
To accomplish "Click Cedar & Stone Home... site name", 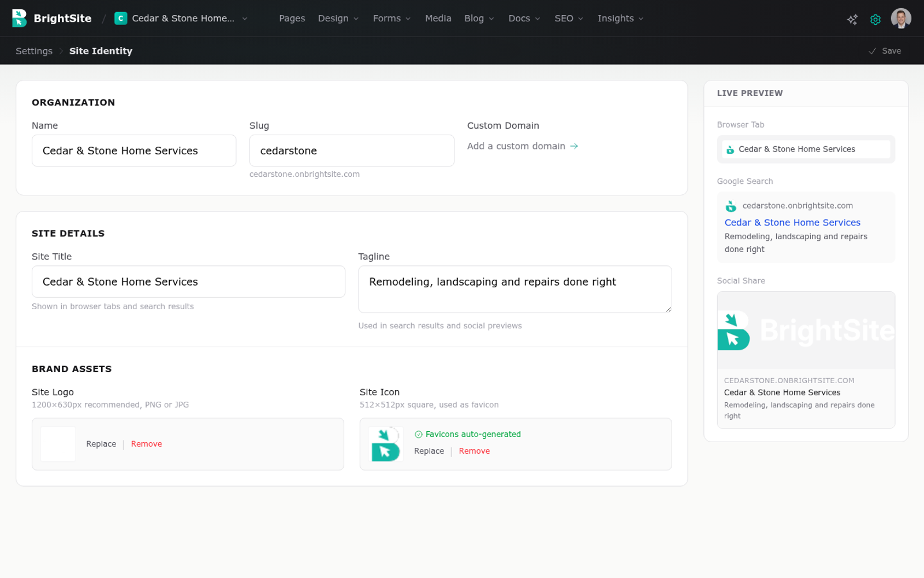I will 183,18.
